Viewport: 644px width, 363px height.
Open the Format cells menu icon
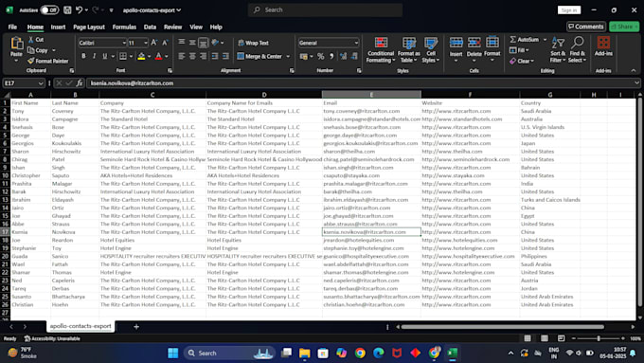click(492, 43)
